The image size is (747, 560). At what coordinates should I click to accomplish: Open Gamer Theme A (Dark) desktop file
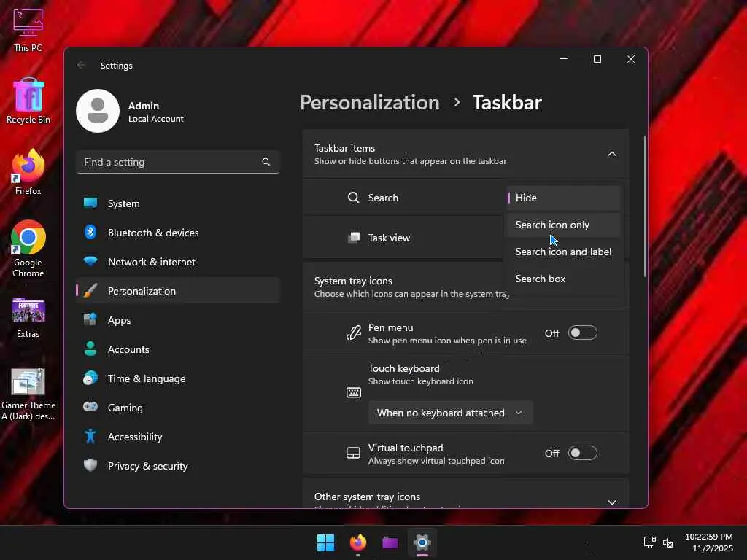tap(28, 394)
